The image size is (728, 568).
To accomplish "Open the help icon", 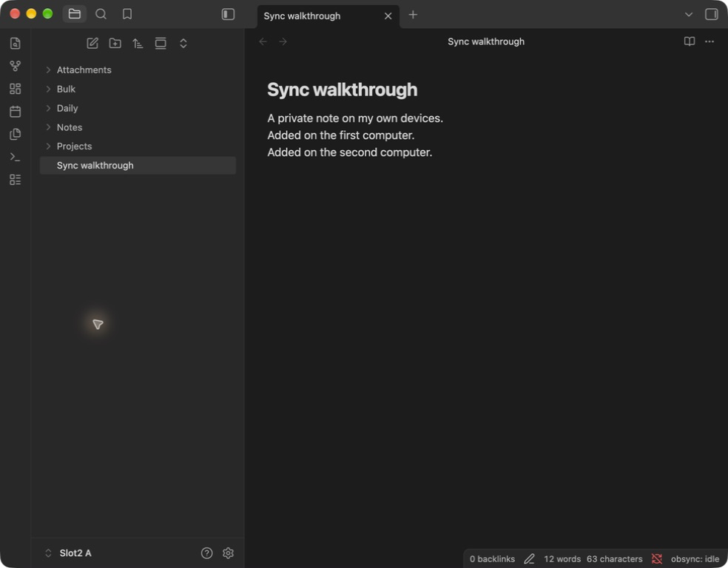I will pos(206,553).
